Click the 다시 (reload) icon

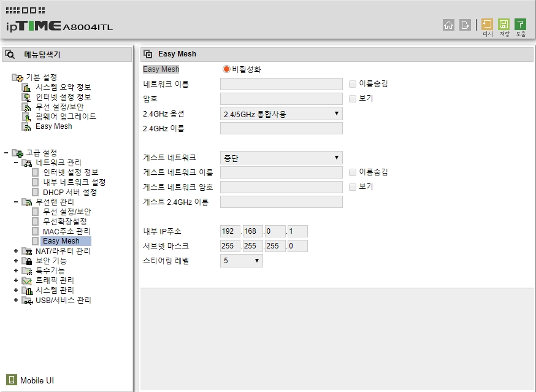487,25
